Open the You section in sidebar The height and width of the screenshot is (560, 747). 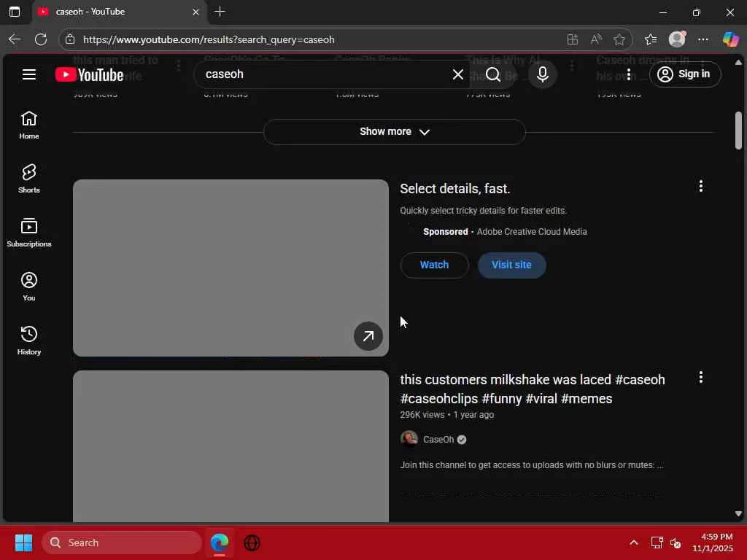click(29, 287)
